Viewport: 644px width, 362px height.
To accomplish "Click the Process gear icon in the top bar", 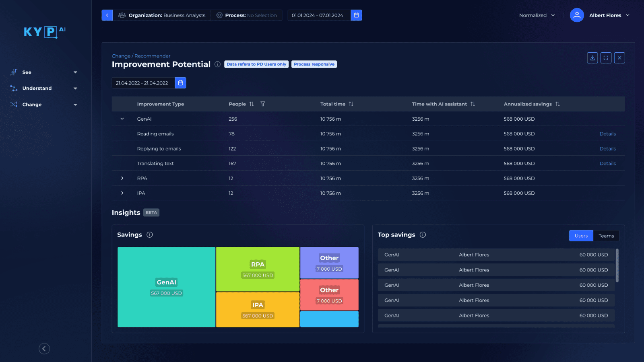I will 219,15.
